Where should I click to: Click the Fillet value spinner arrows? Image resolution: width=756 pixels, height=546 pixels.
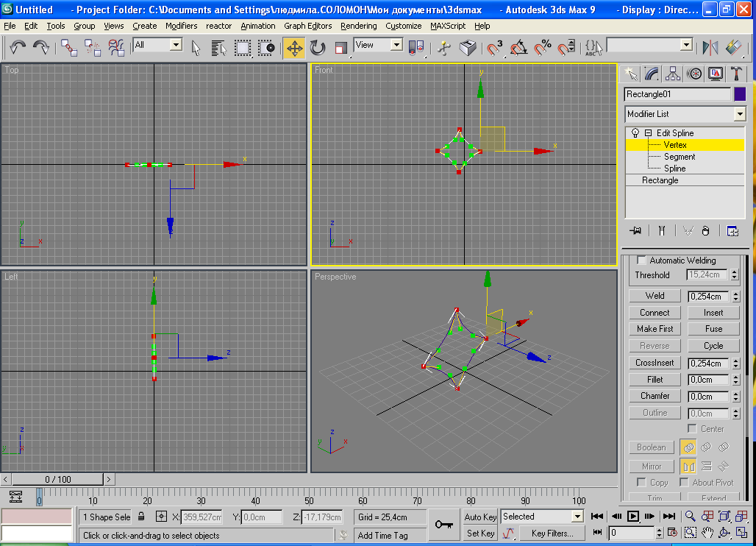tap(735, 380)
